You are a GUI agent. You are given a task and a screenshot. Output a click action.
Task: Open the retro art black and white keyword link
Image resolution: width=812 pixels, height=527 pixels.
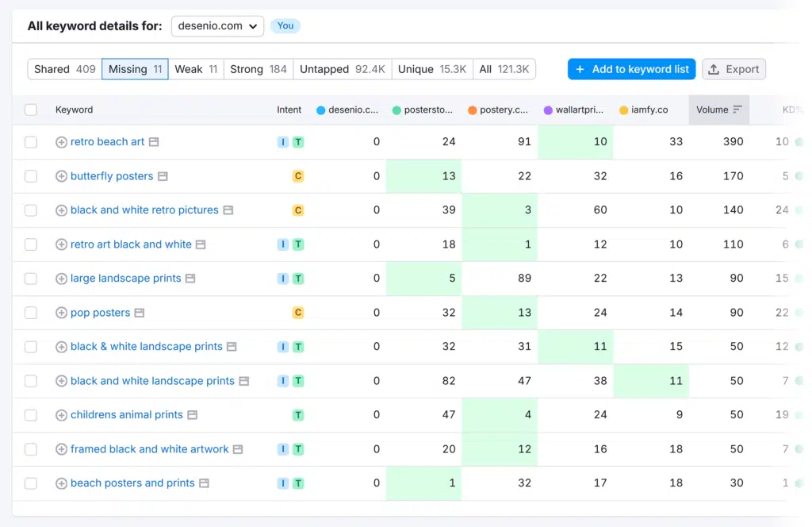click(131, 244)
